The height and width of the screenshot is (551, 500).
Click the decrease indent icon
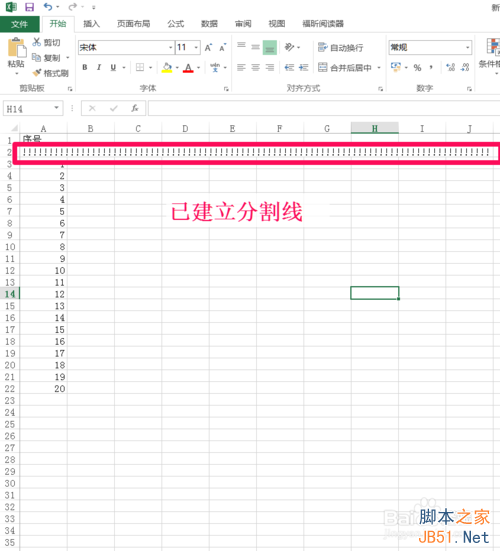289,67
